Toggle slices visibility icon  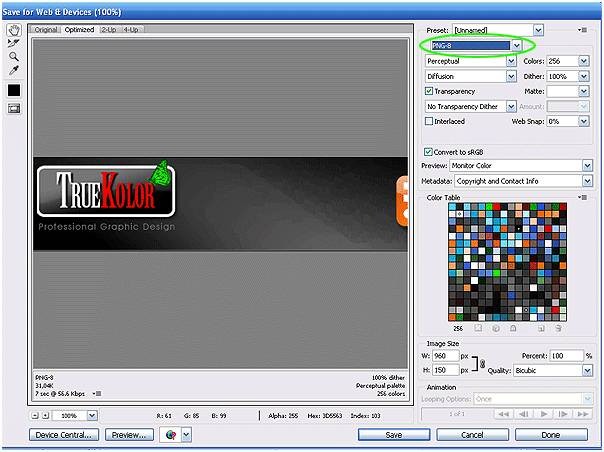pyautogui.click(x=14, y=109)
